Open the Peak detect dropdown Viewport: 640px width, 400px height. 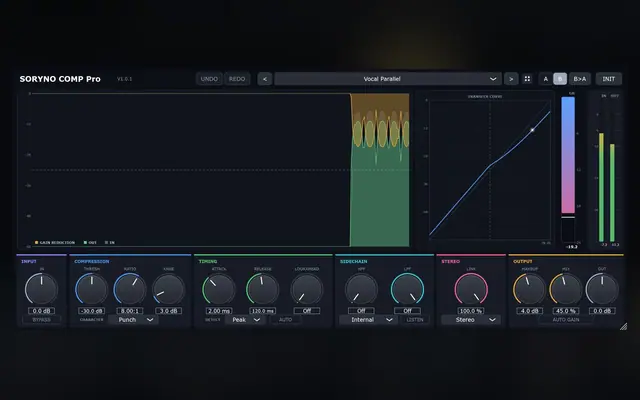click(x=245, y=320)
